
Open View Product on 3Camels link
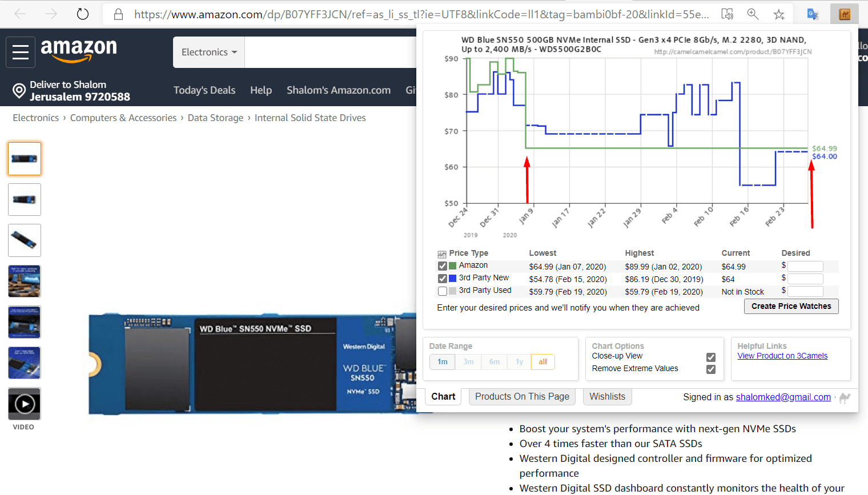click(782, 356)
